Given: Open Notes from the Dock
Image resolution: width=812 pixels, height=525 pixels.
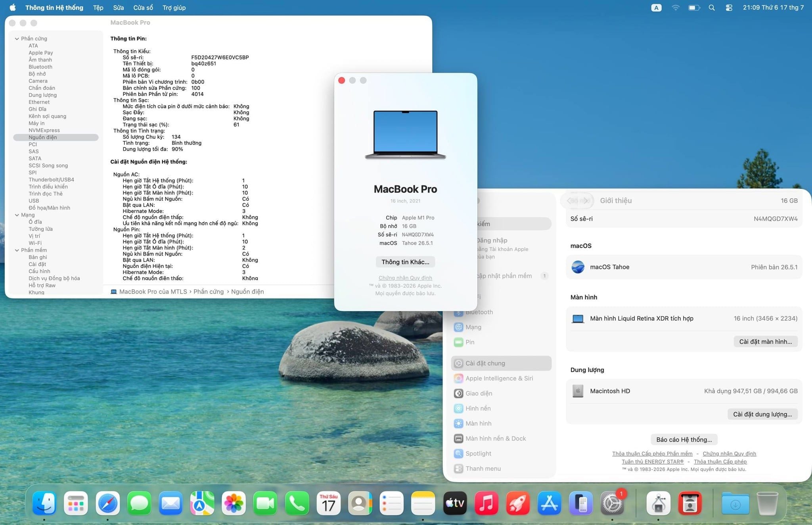Looking at the screenshot, I should 423,503.
